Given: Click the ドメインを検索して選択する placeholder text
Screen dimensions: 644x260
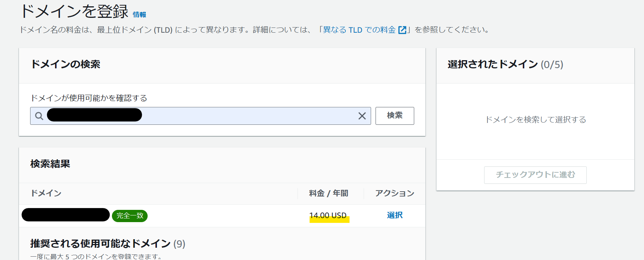Looking at the screenshot, I should (x=535, y=120).
